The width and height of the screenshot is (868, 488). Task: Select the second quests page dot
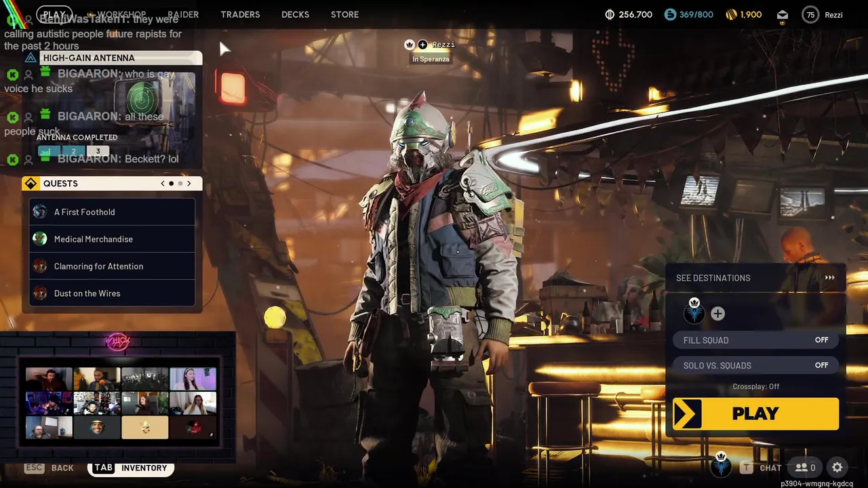click(180, 184)
